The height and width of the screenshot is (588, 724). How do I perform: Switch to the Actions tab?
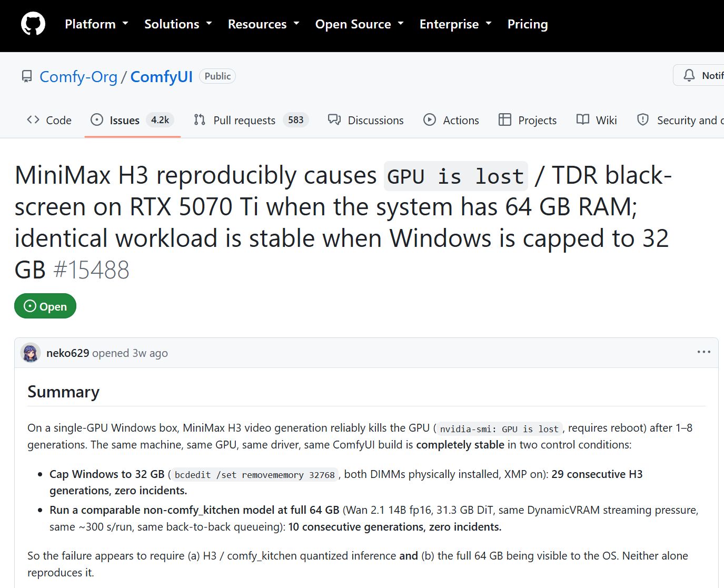coord(451,120)
